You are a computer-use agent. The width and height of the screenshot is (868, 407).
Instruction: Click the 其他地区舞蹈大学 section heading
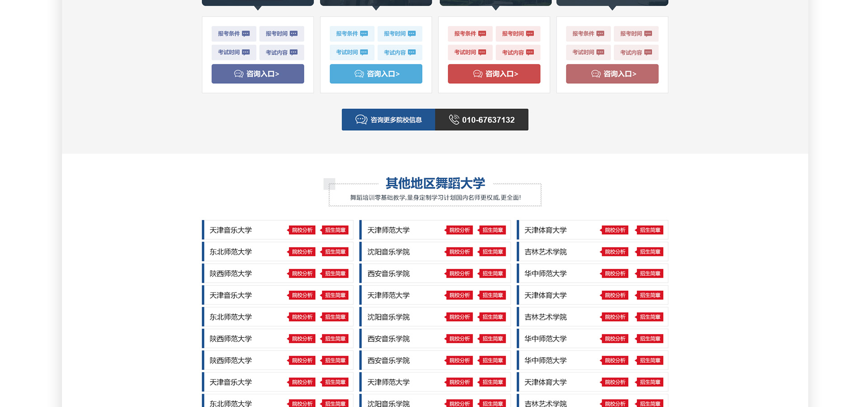[435, 183]
